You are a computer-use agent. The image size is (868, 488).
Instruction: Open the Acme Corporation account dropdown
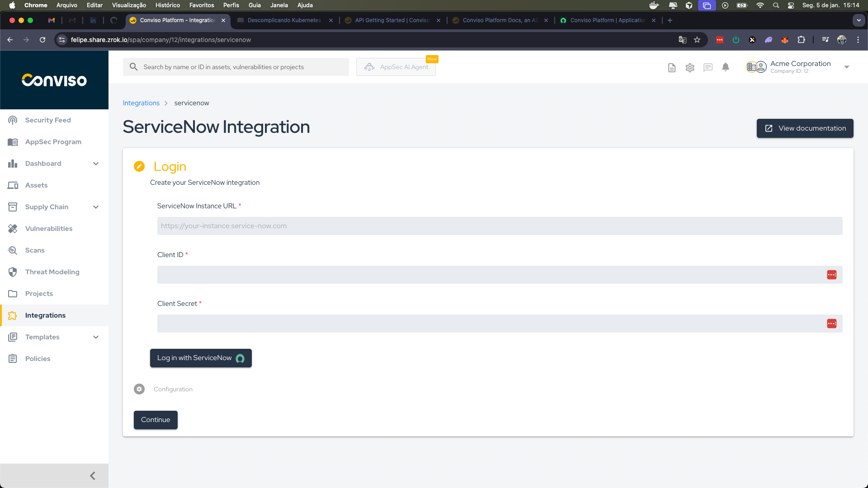846,66
